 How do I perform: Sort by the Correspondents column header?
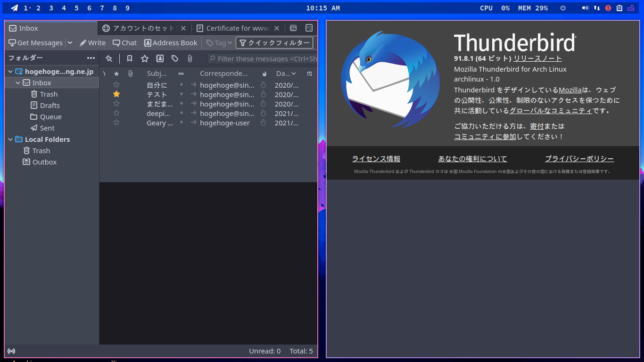(224, 74)
